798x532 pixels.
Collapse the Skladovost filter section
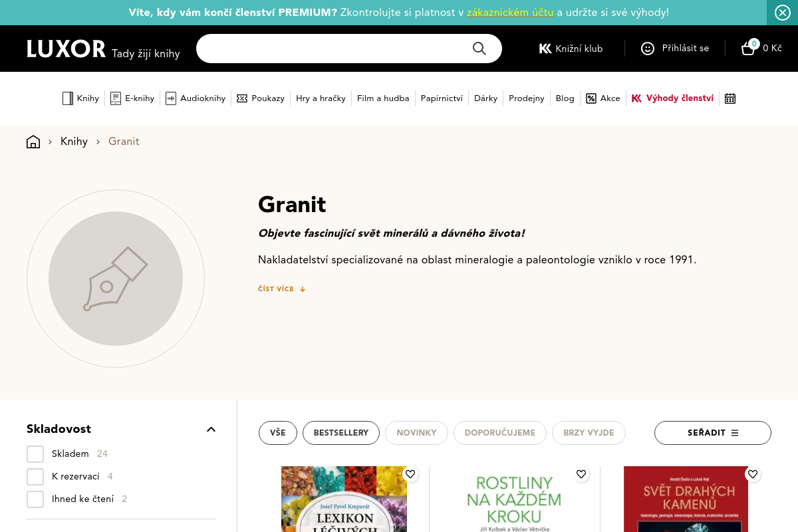(x=211, y=429)
